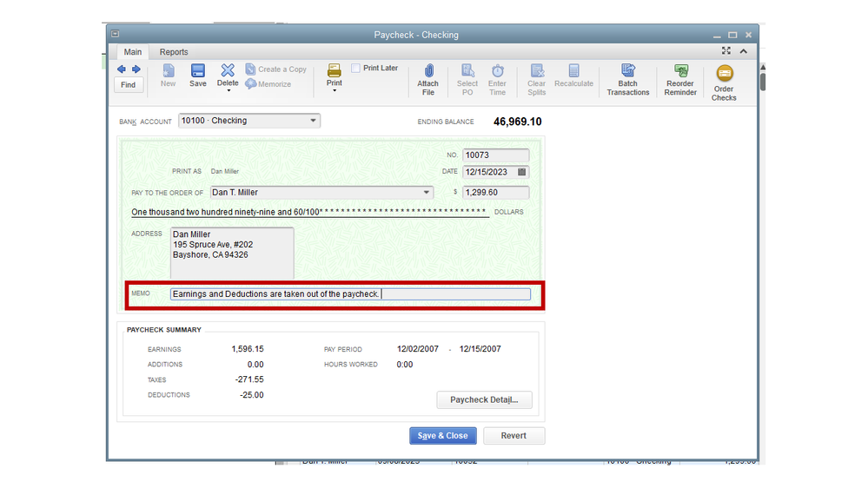This screenshot has height=488, width=868.
Task: Click the amount field 1,299.60
Action: (x=495, y=193)
